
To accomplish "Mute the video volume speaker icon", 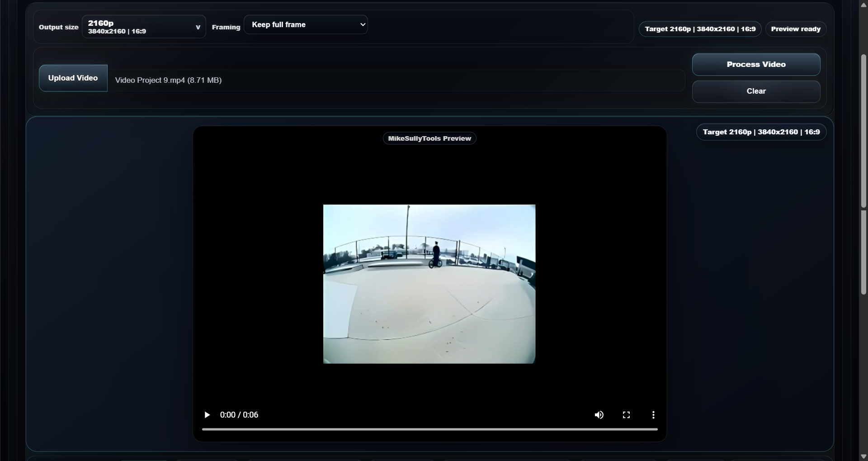I will (x=599, y=415).
